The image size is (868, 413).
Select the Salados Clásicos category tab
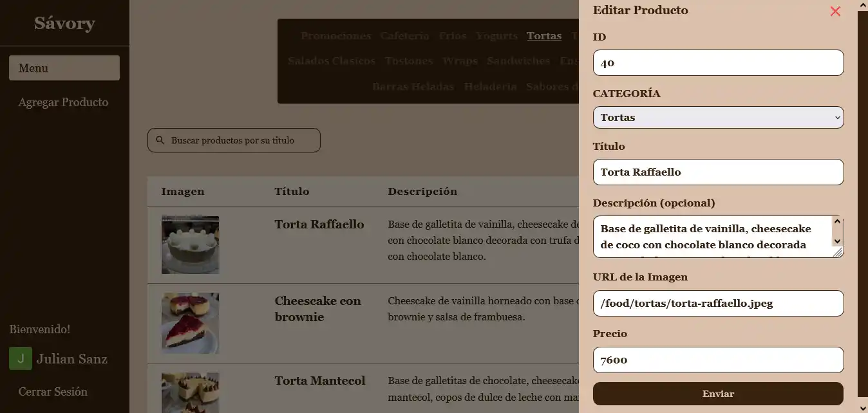[x=332, y=61]
